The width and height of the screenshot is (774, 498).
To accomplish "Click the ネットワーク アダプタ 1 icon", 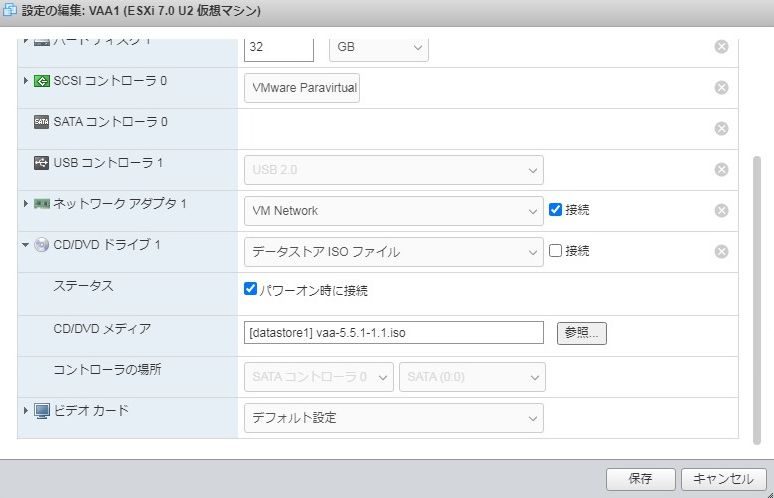I will [x=41, y=204].
